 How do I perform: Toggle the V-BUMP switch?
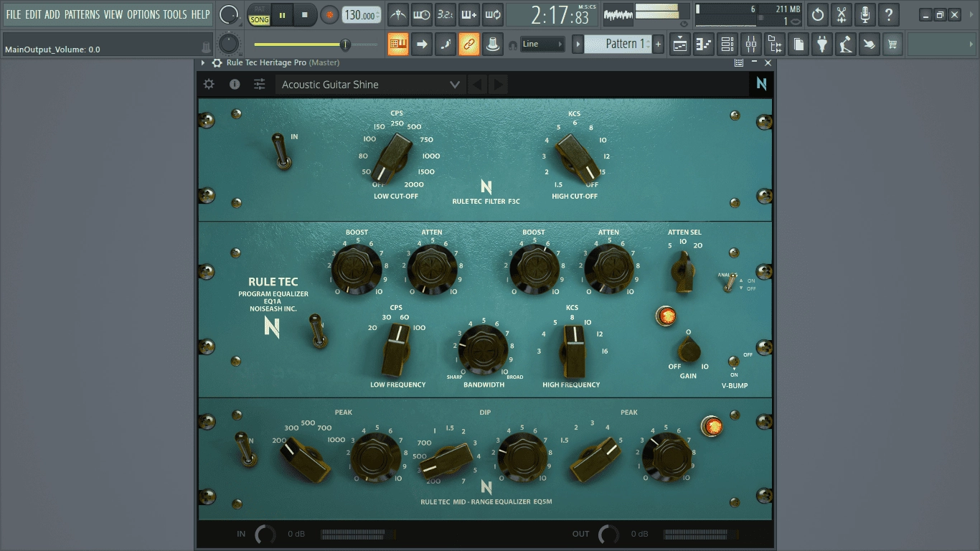tap(733, 362)
